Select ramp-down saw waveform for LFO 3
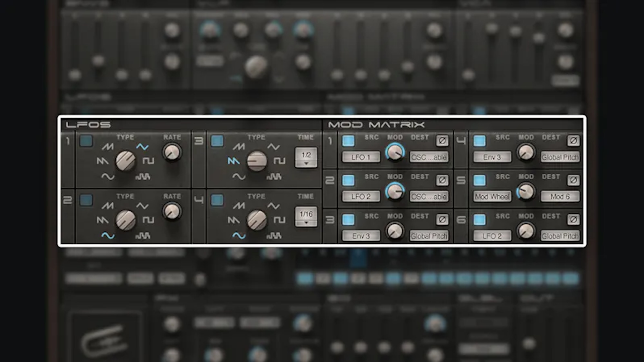This screenshot has height=362, width=644. coord(233,161)
